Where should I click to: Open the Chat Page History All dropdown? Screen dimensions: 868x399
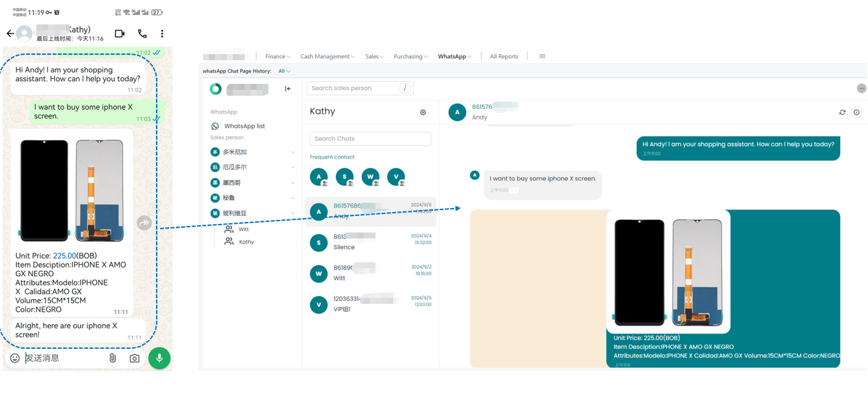(x=284, y=71)
